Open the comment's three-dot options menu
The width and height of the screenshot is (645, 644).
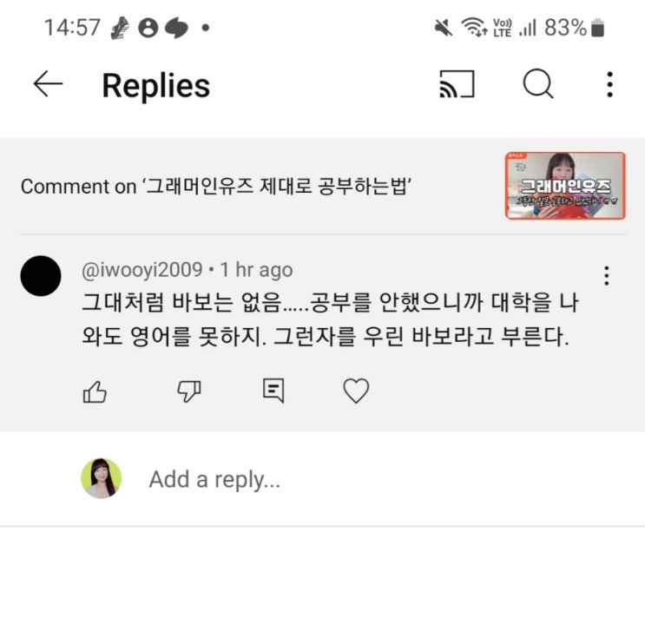(606, 275)
